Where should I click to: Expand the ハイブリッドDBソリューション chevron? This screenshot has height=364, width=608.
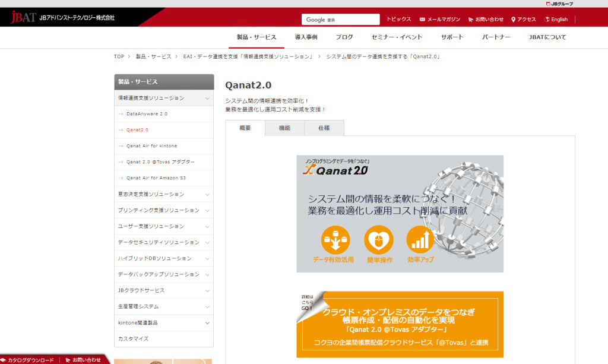207,258
